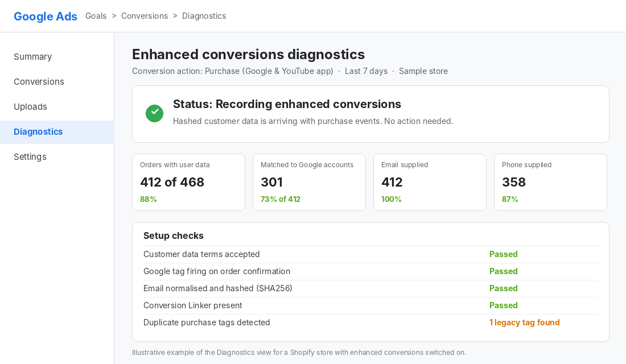
Task: Go to Goals breadcrumb
Action: coord(96,16)
